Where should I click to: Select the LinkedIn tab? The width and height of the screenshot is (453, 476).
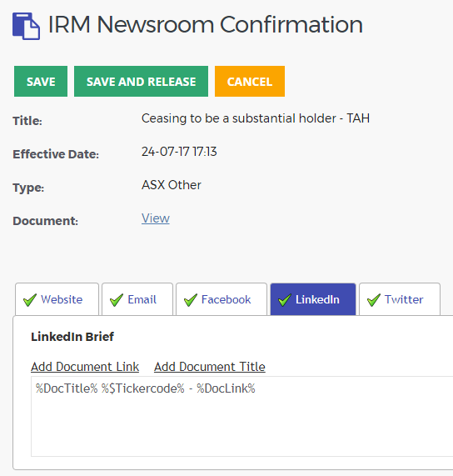click(x=313, y=299)
